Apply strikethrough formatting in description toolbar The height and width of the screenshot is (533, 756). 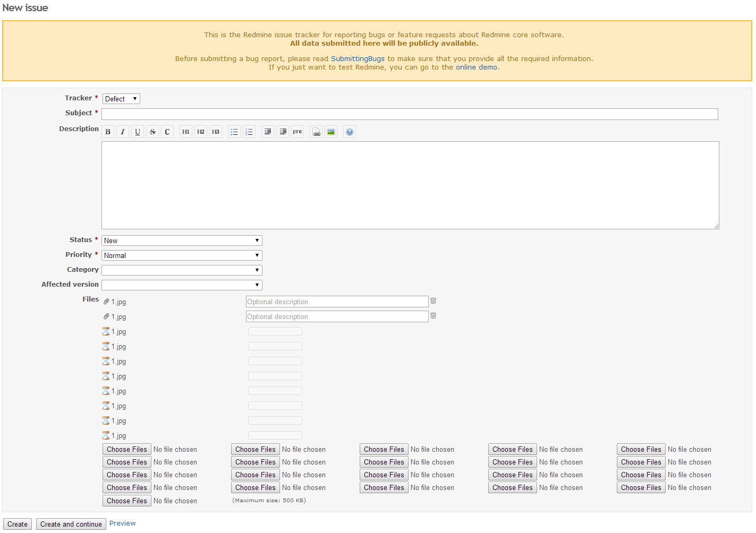pyautogui.click(x=152, y=132)
